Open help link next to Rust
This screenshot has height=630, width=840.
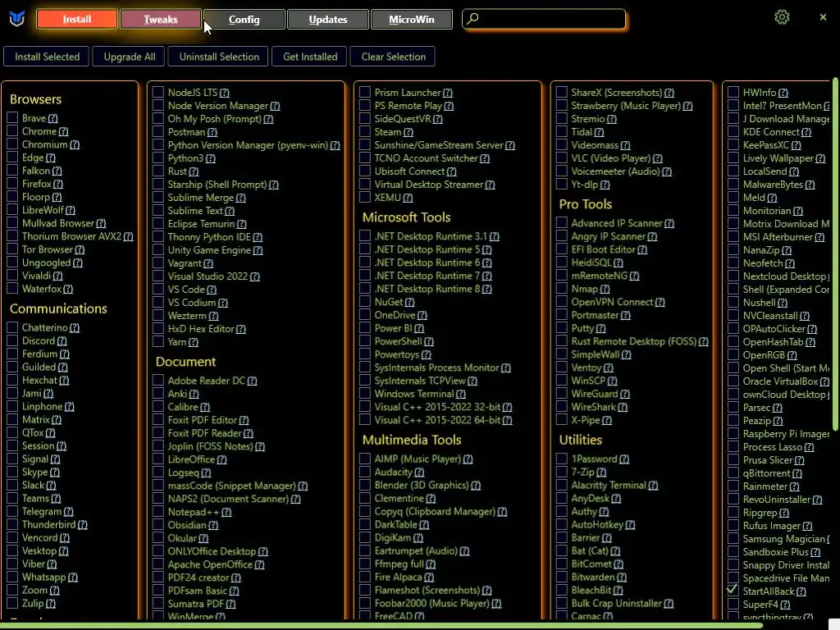(194, 171)
